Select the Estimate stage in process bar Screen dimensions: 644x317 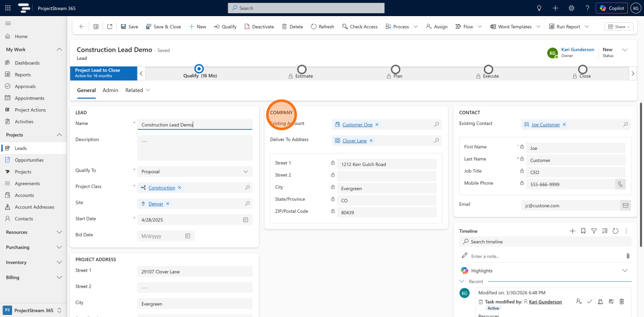tap(301, 71)
